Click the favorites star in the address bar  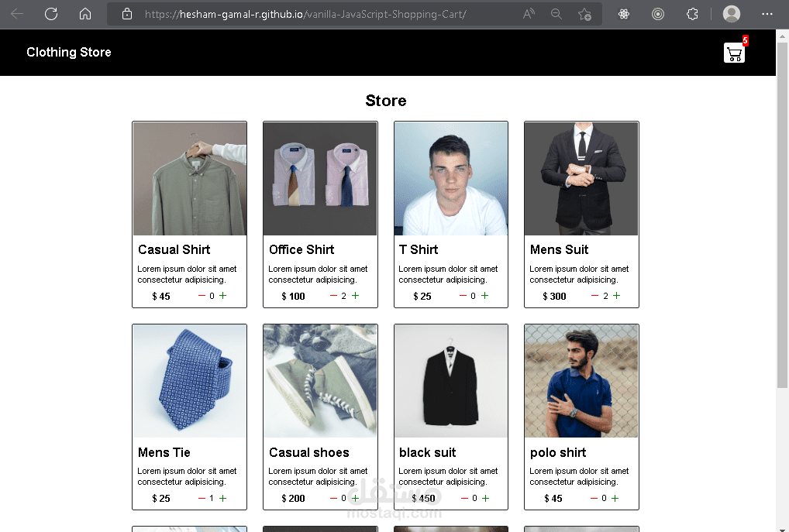[x=585, y=14]
